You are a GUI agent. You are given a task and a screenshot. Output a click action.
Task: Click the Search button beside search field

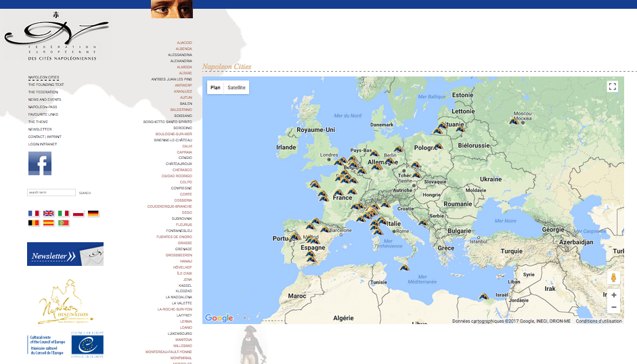tap(85, 193)
